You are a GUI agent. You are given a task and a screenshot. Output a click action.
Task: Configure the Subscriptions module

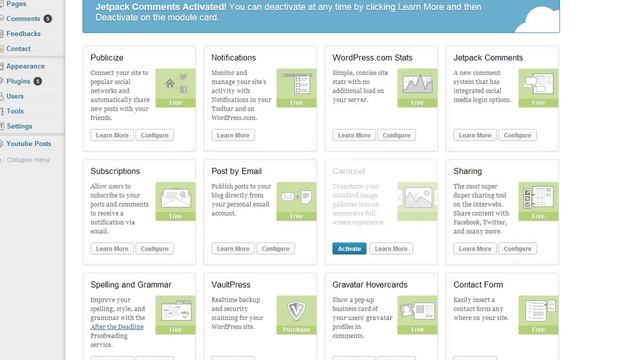coord(154,249)
